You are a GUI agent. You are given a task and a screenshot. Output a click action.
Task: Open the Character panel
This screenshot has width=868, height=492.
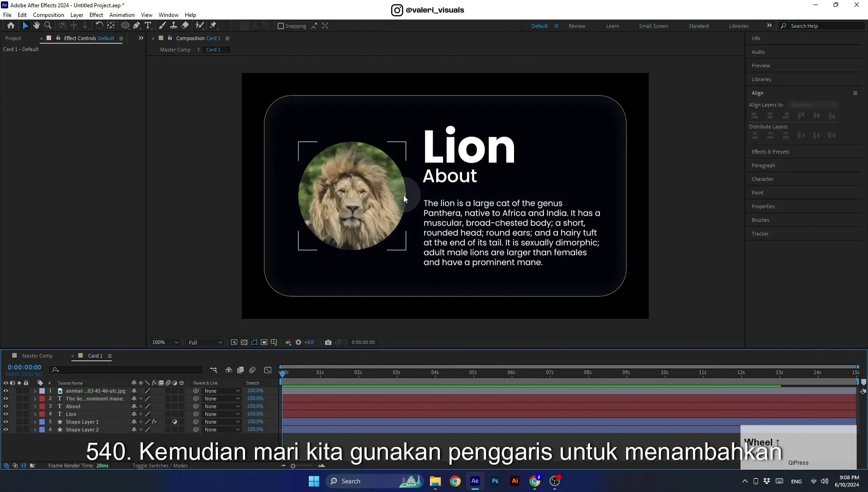(763, 179)
